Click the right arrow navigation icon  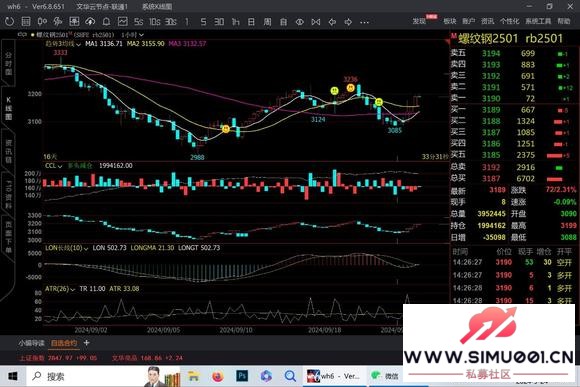point(348,22)
